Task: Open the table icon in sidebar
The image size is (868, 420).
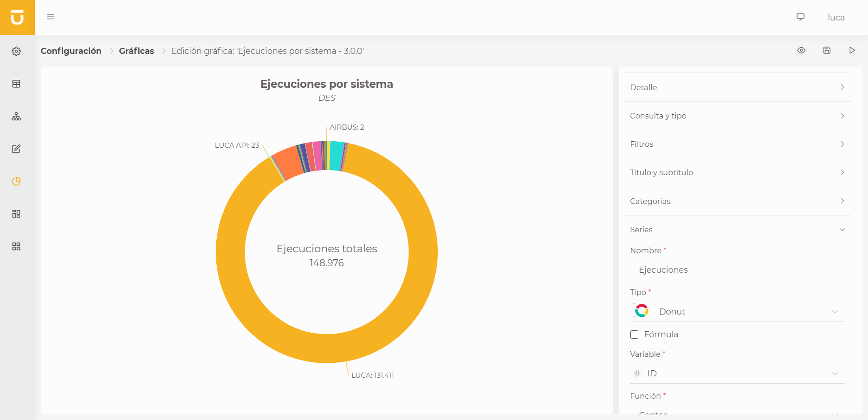Action: (x=16, y=84)
